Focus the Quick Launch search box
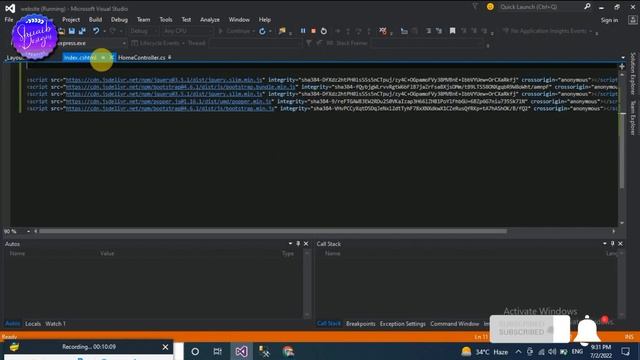This screenshot has width=640, height=360. tap(541, 7)
